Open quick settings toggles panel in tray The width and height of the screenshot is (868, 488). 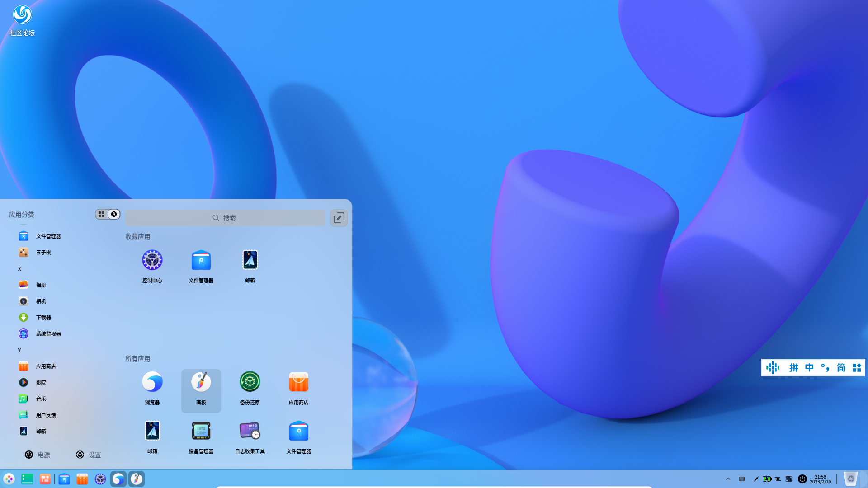(x=789, y=479)
